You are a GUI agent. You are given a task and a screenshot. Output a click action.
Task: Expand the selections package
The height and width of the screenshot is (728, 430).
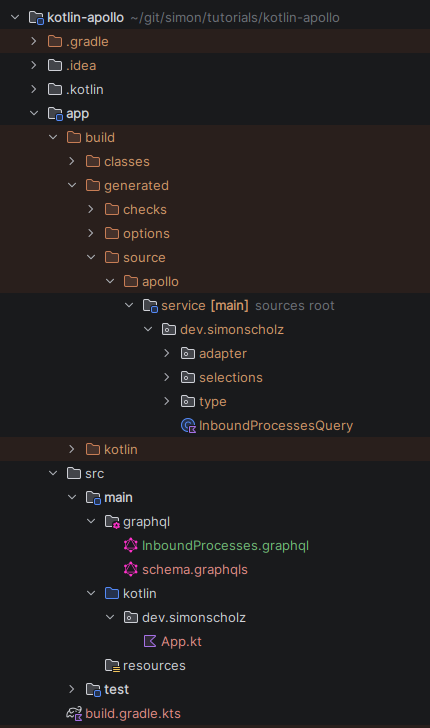tap(167, 377)
